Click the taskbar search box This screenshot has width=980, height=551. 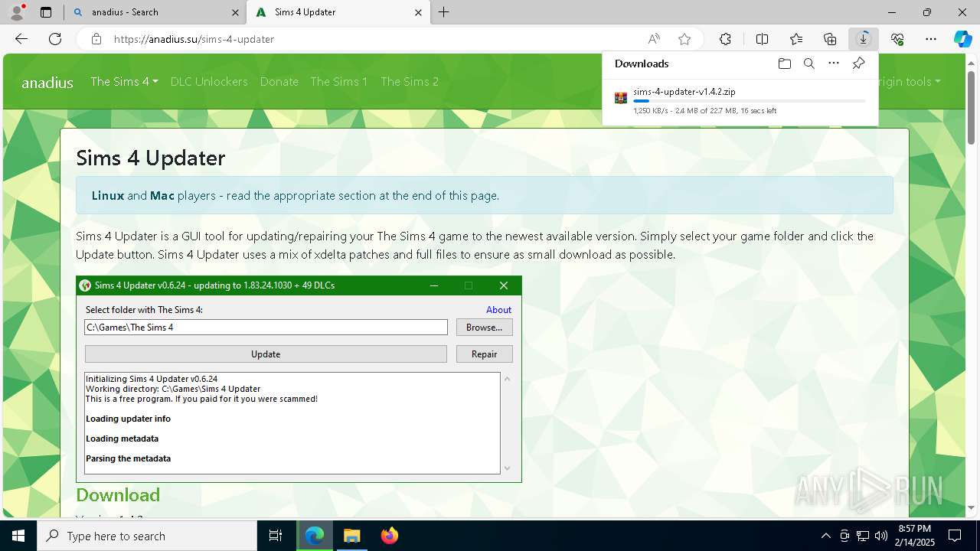pos(147,536)
